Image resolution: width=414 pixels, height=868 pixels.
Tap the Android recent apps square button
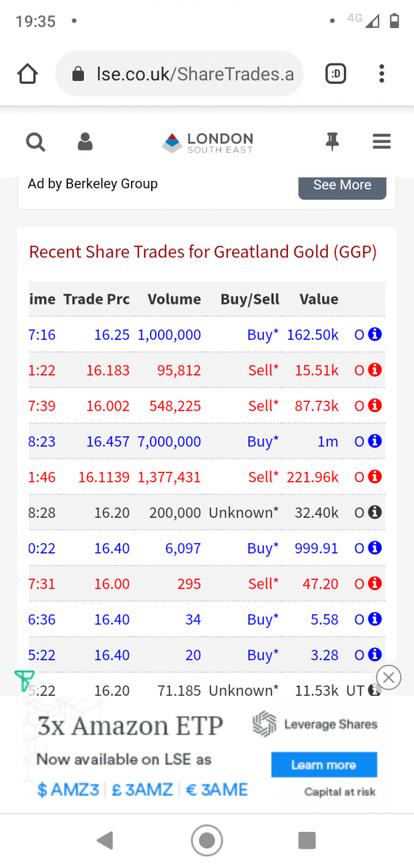pos(307,840)
